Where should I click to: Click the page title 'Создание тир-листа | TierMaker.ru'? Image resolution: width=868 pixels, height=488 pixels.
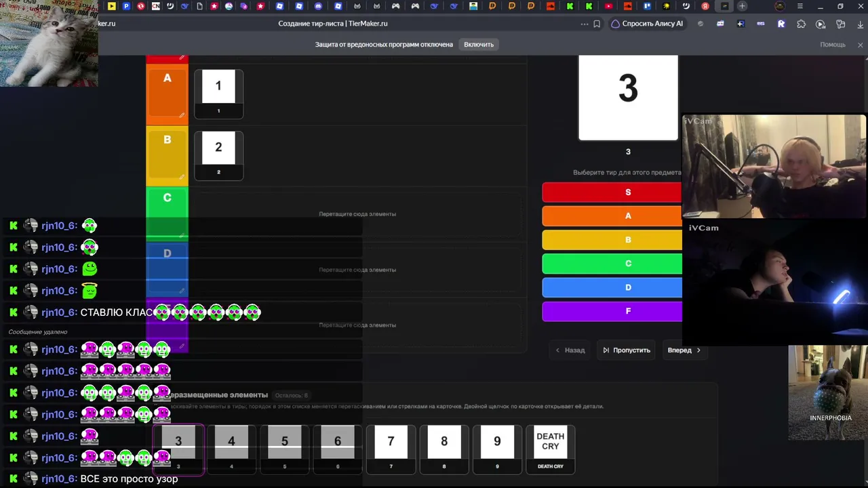point(333,24)
